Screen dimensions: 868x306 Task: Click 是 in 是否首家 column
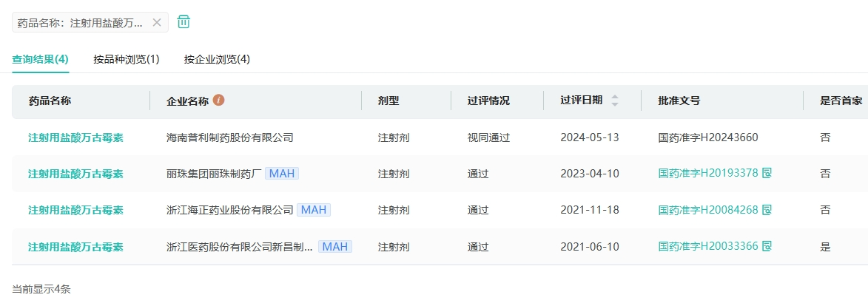pyautogui.click(x=825, y=247)
